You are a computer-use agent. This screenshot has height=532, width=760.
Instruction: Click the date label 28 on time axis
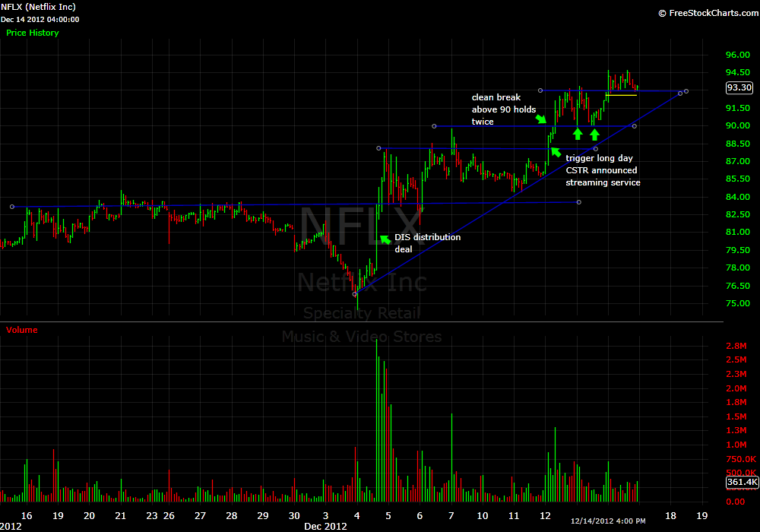pos(232,515)
